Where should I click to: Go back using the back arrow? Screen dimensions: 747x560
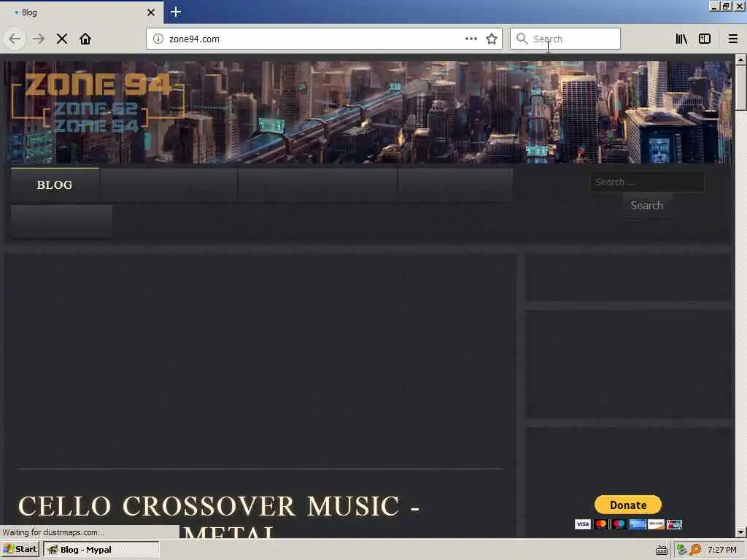point(15,39)
